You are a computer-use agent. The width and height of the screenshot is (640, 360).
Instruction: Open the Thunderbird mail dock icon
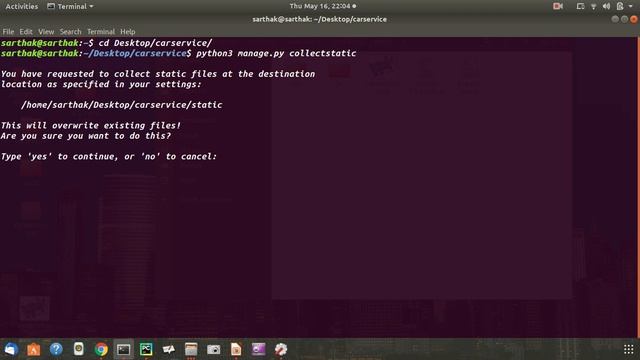point(11,349)
